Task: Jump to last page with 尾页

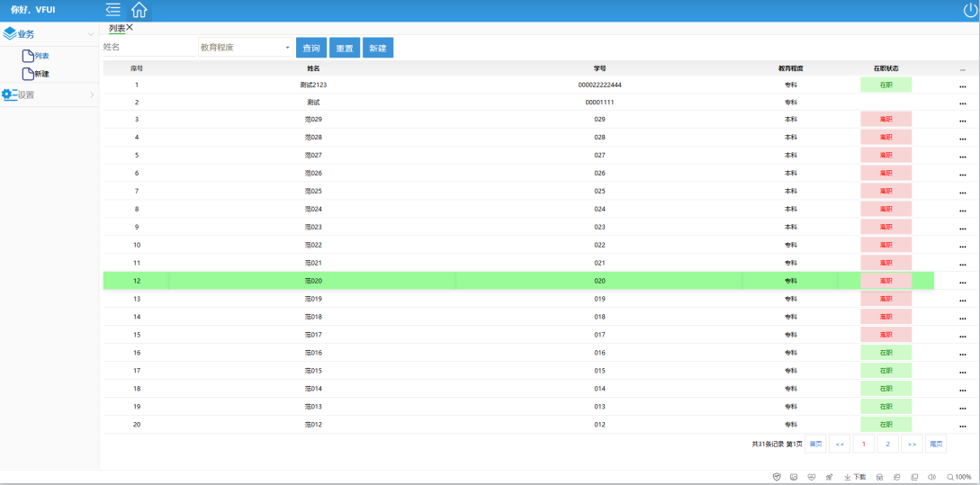Action: point(936,444)
